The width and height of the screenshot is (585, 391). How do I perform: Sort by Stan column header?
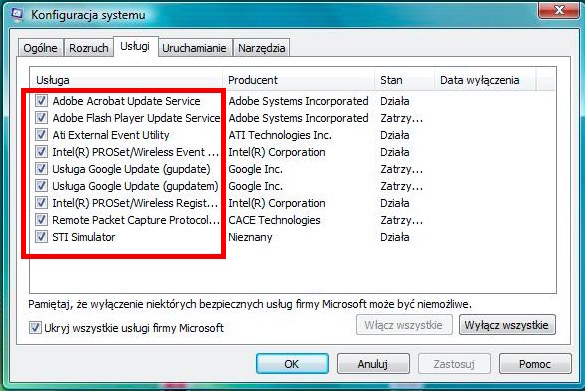pos(405,79)
